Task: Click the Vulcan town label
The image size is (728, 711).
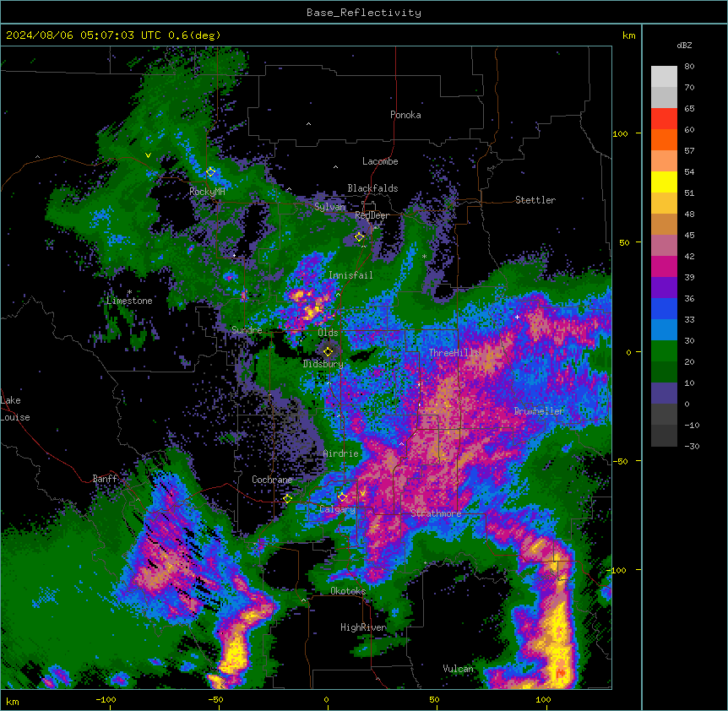Action: (459, 669)
